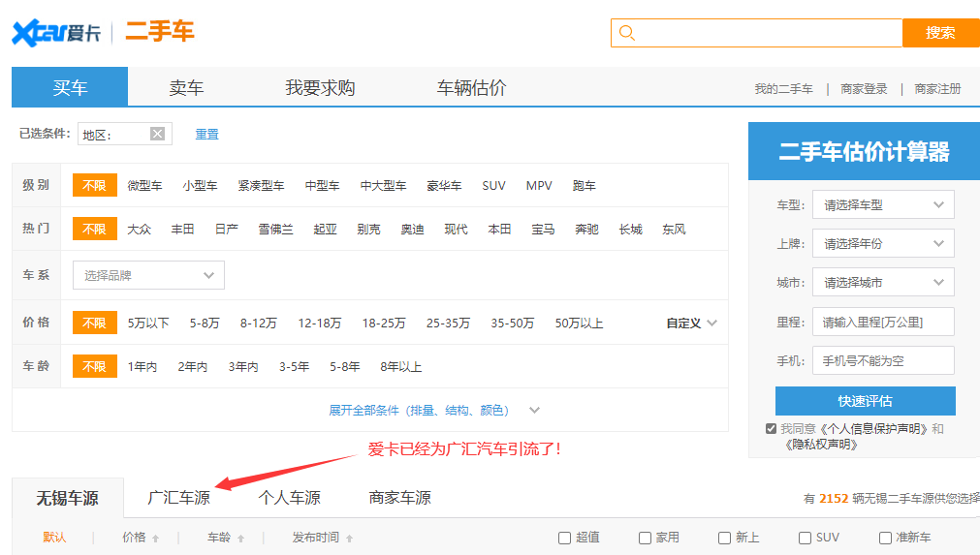This screenshot has height=555, width=980.
Task: Tick the 准新车 checkbox
Action: click(885, 538)
